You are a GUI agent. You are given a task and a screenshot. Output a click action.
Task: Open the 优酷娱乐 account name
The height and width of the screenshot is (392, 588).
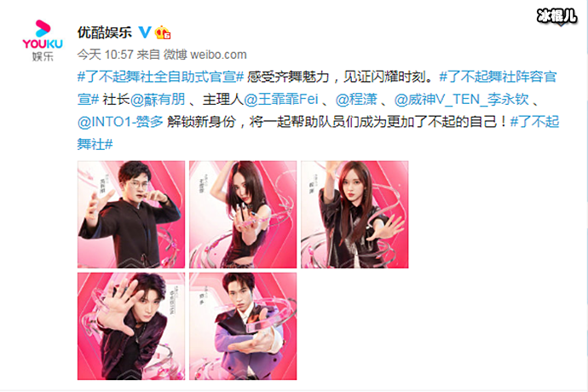coord(105,32)
